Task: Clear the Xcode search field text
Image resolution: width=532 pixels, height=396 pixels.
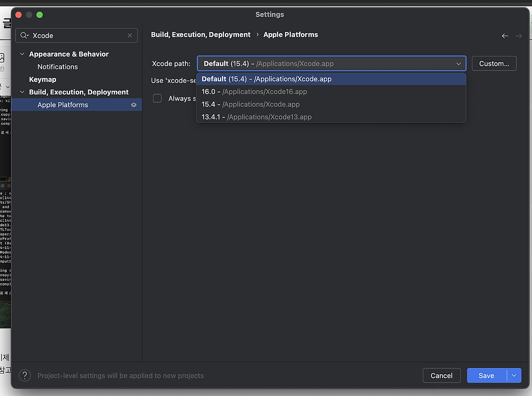Action: tap(130, 35)
